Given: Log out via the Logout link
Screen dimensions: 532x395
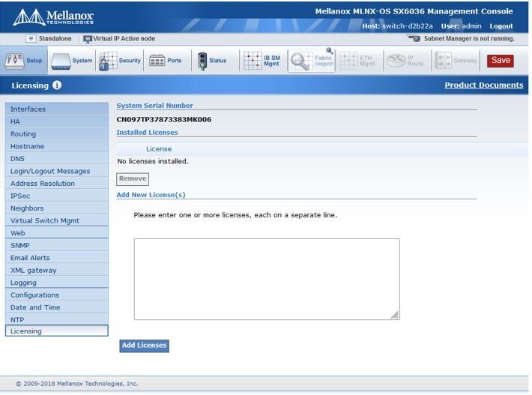Looking at the screenshot, I should 501,26.
